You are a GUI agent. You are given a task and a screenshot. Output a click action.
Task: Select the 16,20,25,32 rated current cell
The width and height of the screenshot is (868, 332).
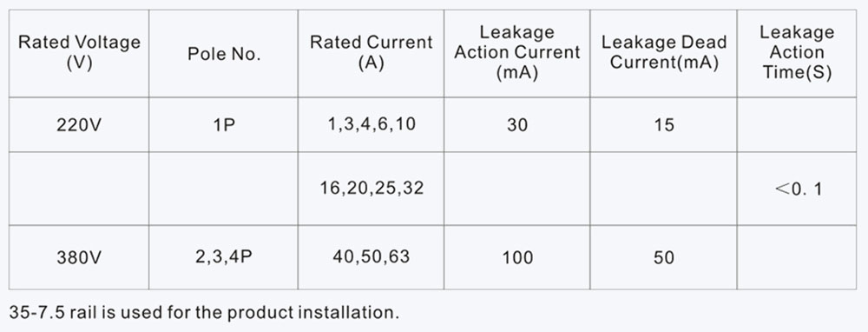point(371,189)
